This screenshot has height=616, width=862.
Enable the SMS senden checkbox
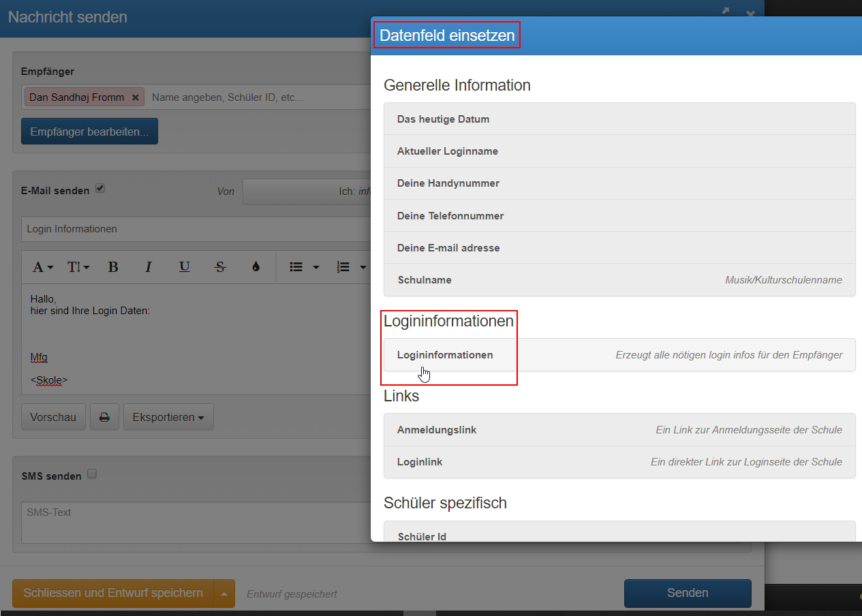point(92,474)
